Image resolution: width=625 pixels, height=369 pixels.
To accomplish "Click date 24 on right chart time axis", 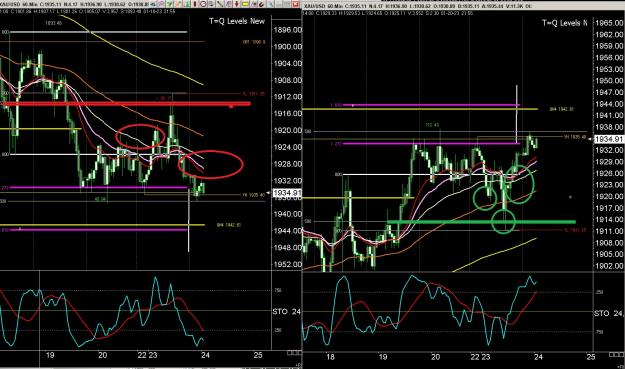I will click(x=538, y=357).
